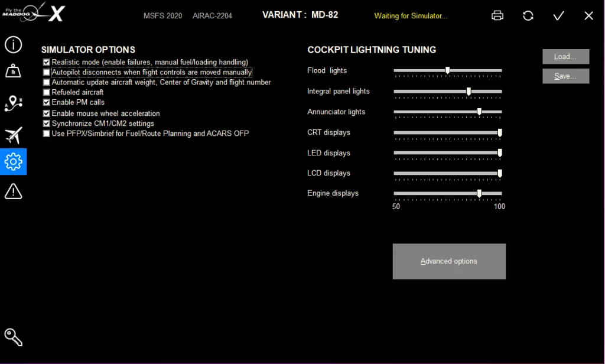Open Advanced options

coord(449,261)
